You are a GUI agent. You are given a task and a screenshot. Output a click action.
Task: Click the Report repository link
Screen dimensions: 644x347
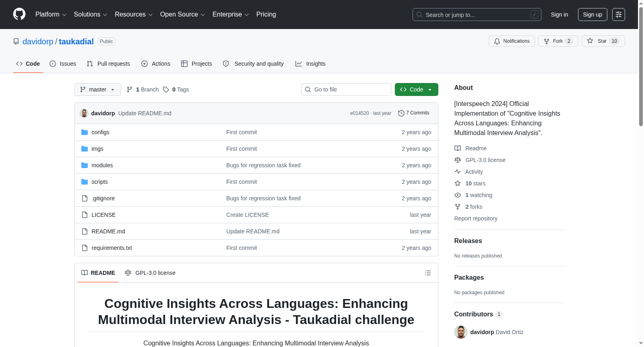pyautogui.click(x=476, y=218)
